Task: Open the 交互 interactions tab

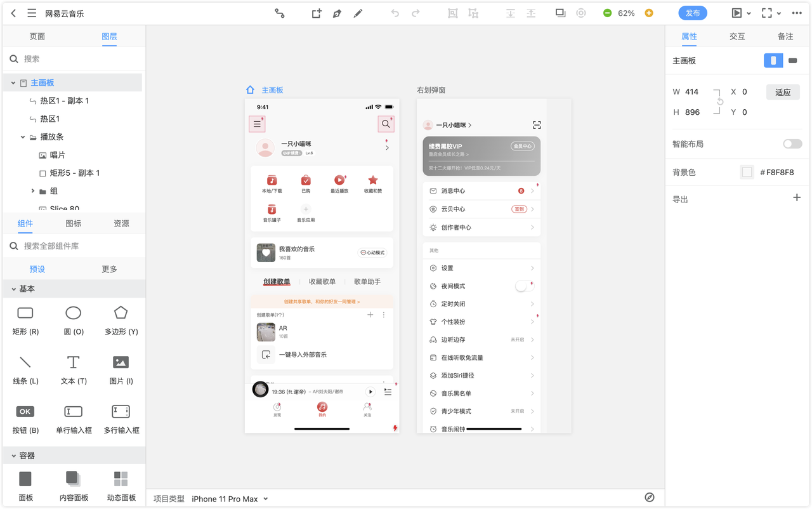Action: 737,37
